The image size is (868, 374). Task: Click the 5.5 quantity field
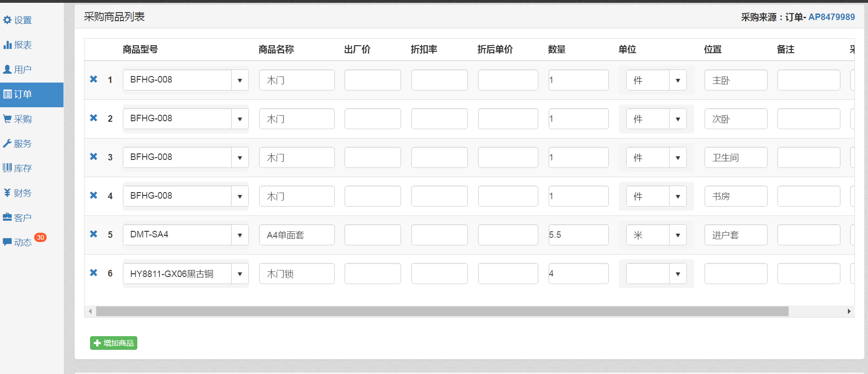(579, 235)
